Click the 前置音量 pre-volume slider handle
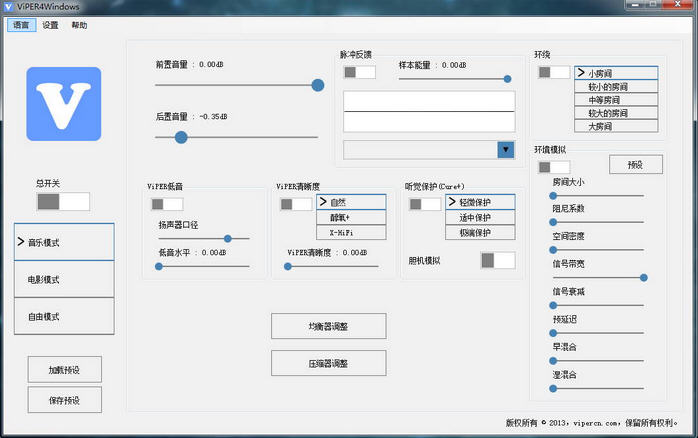This screenshot has width=698, height=438. pyautogui.click(x=318, y=85)
